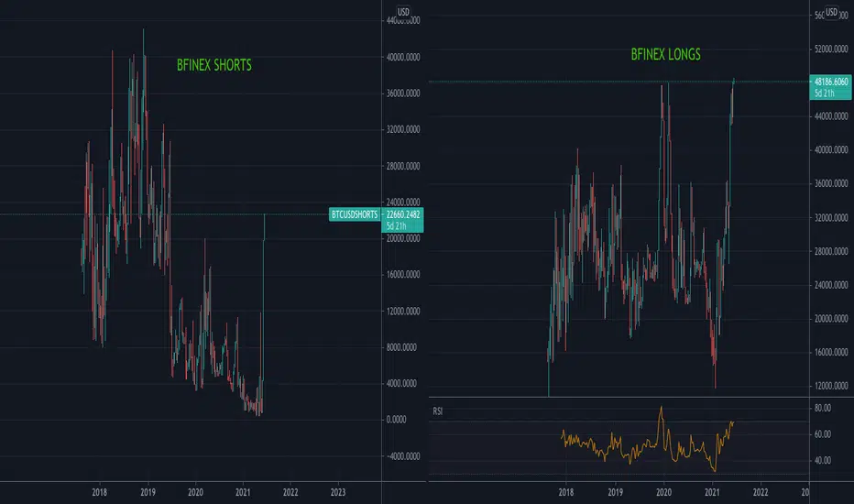The image size is (854, 504).
Task: Click the 48186.6060 current price label
Action: click(831, 82)
